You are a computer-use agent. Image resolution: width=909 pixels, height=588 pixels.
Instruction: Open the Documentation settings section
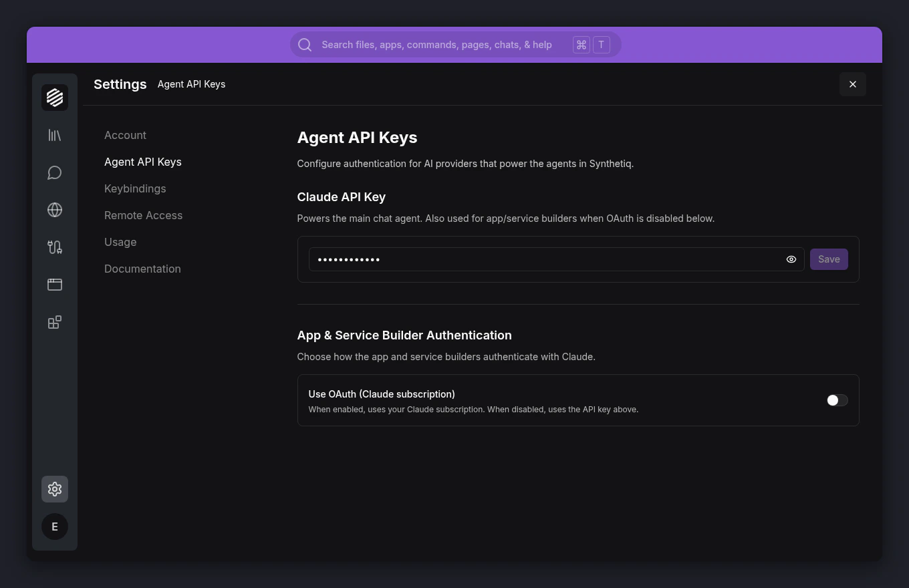point(142,269)
